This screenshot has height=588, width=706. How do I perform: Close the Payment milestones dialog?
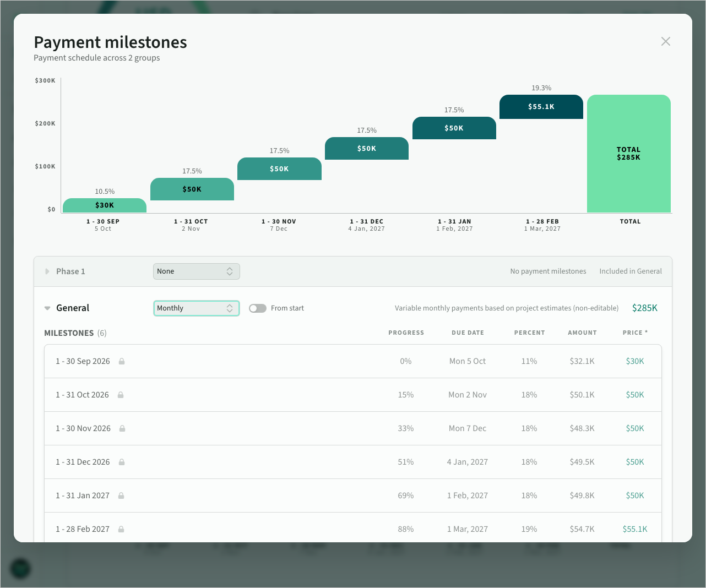(666, 41)
